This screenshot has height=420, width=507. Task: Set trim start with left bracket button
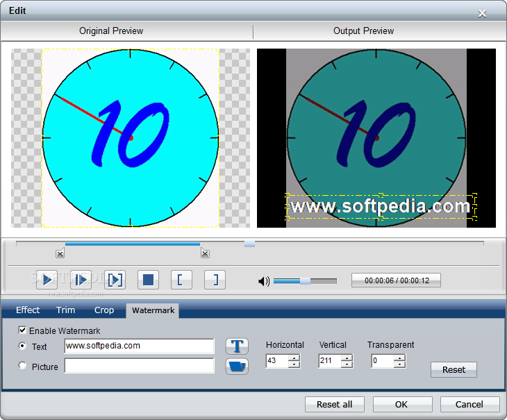tap(181, 280)
